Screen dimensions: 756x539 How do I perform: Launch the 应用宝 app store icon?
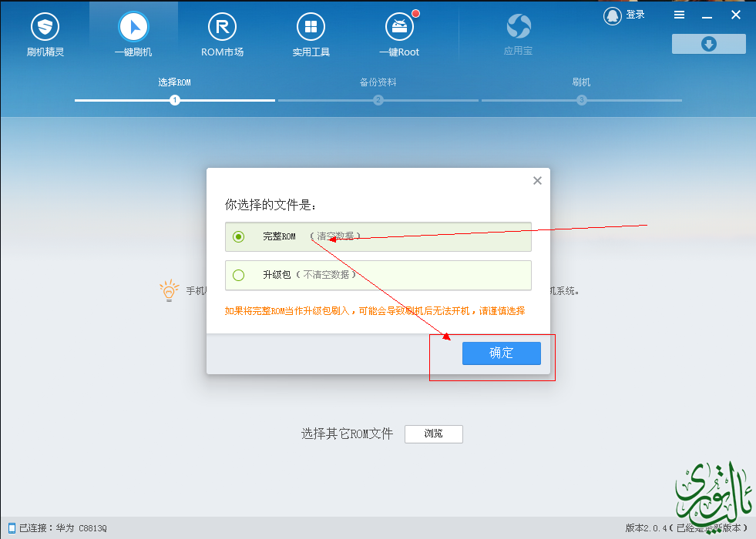tap(519, 28)
